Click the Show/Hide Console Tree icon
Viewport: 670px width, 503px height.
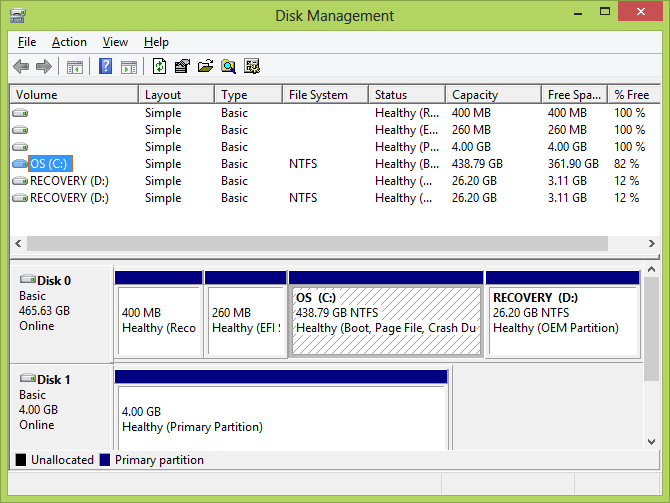coord(75,67)
